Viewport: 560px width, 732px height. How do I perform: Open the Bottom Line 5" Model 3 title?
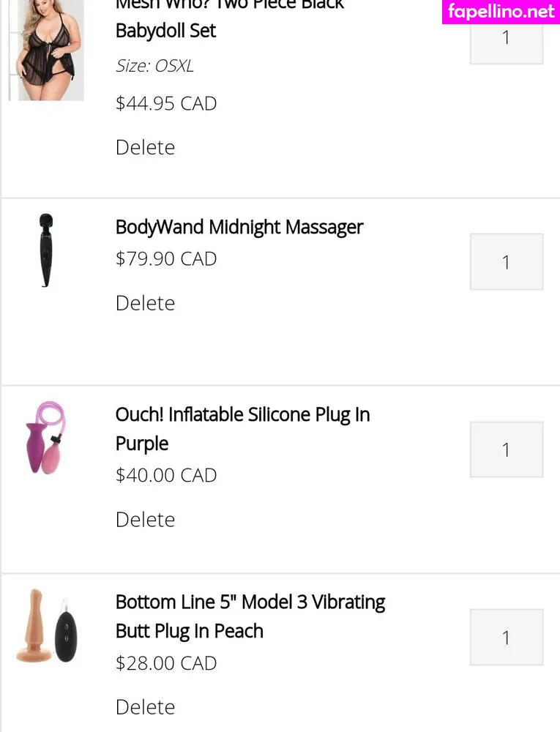250,602
